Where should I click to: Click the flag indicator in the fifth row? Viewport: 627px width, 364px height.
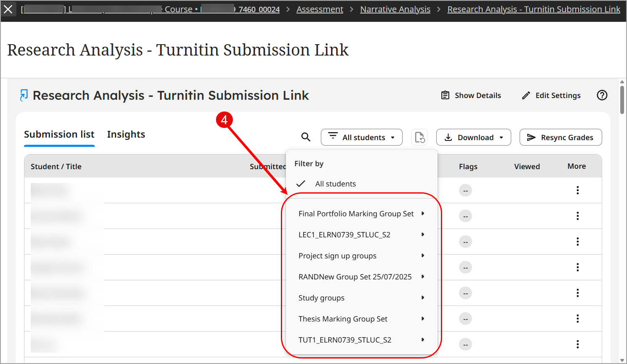(x=465, y=293)
